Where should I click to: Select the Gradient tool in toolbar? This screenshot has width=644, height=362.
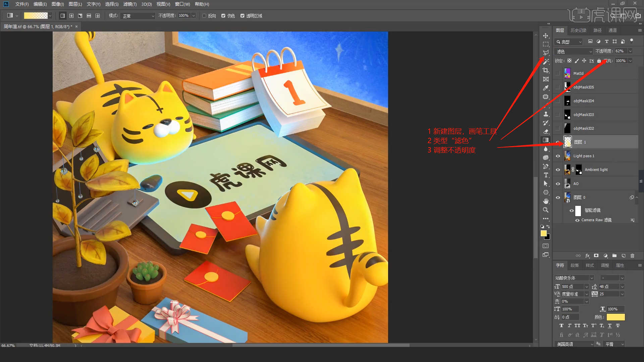(546, 140)
